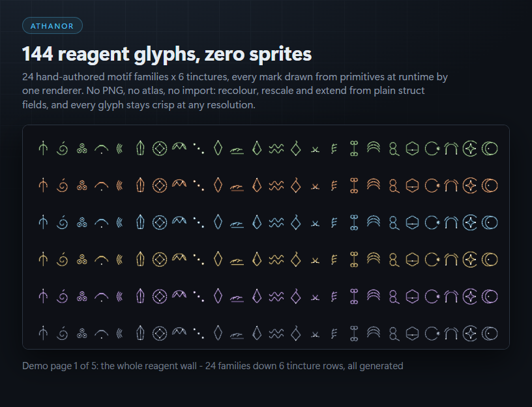
Task: Pick the green four-point star in circle glyph
Action: pos(470,149)
